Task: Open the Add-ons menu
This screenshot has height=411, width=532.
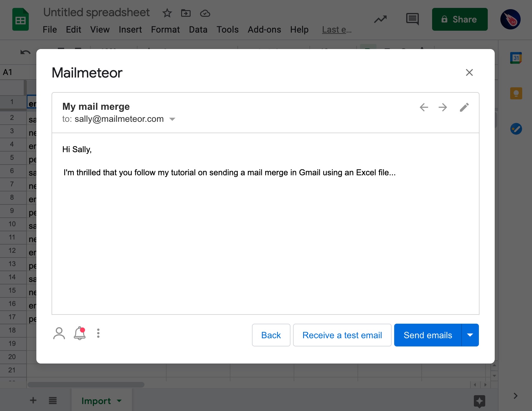Action: click(x=264, y=30)
